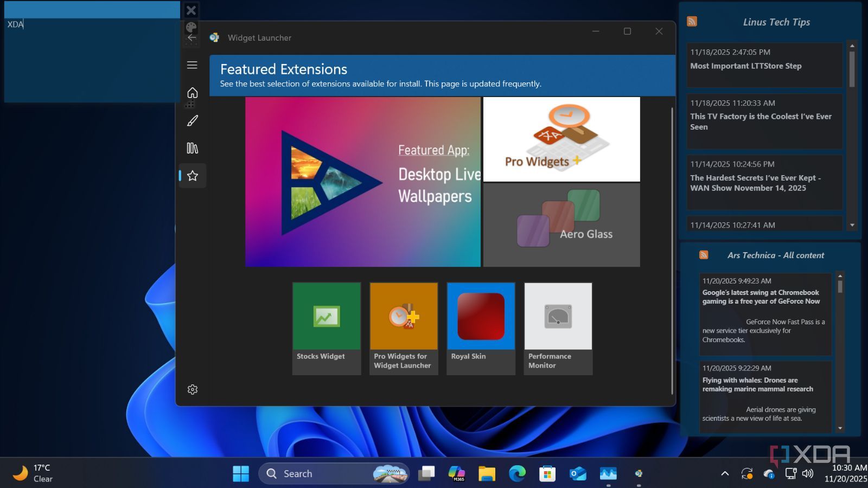Click the color palette icon on note widget
The image size is (868, 488).
(x=191, y=27)
